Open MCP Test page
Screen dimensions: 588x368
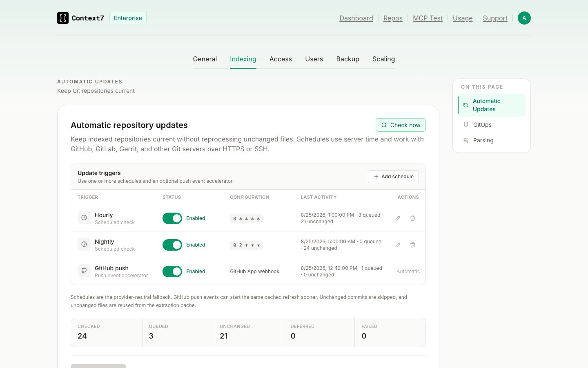coord(428,18)
